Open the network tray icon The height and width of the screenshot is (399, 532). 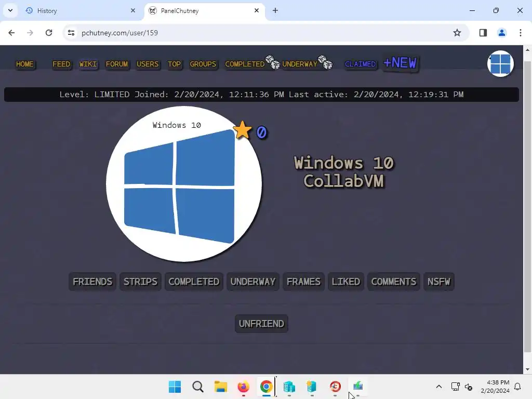(x=455, y=387)
